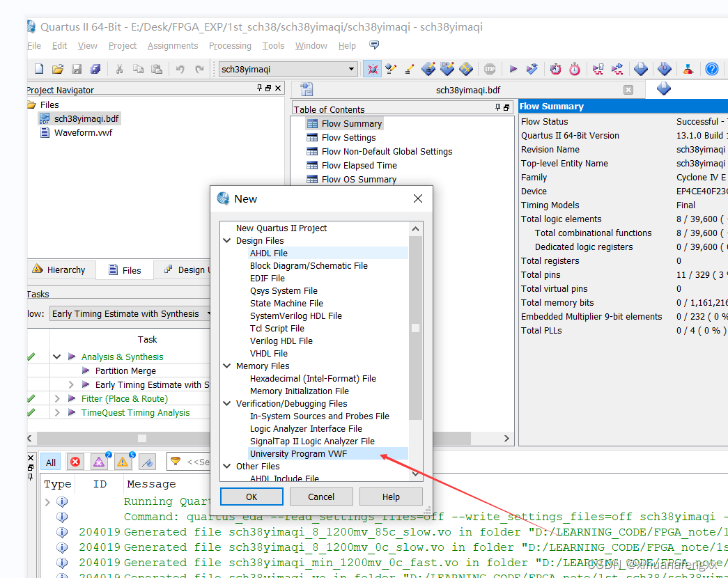Open the Assignments menu

pyautogui.click(x=173, y=45)
